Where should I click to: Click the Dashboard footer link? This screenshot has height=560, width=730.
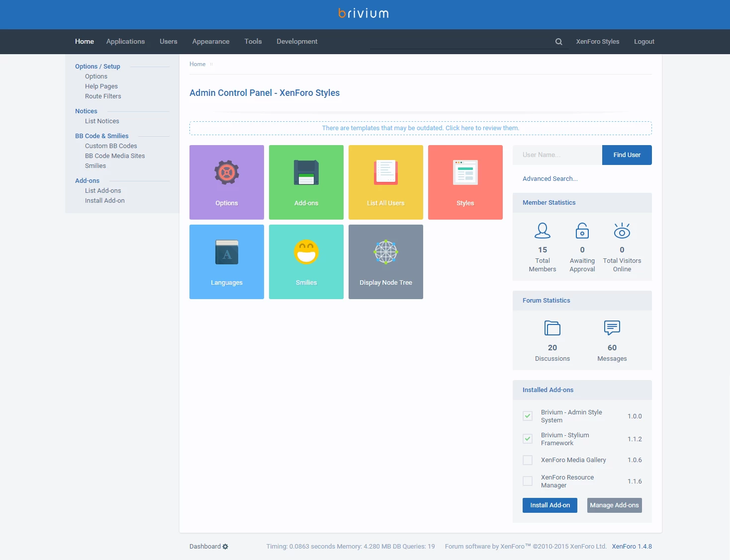coord(205,547)
